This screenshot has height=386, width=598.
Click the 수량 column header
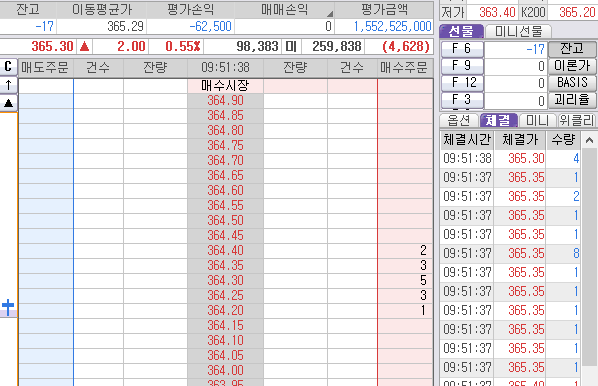[x=563, y=140]
